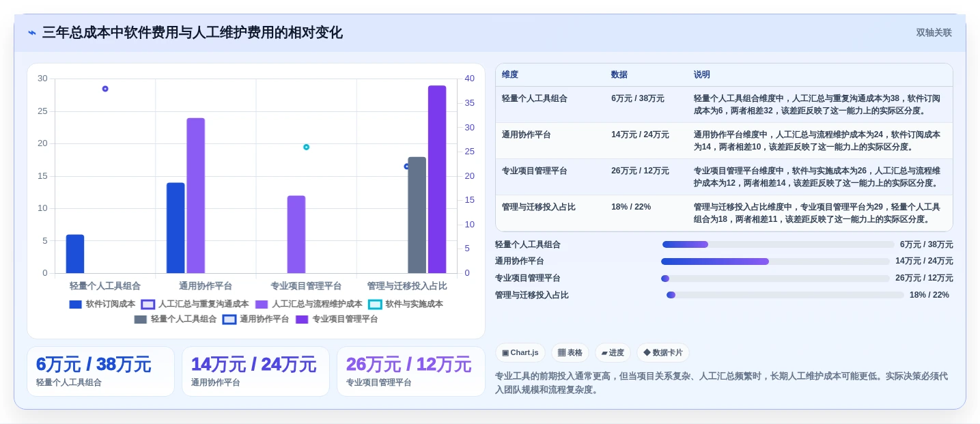The width and height of the screenshot is (980, 424).
Task: Toggle 软件订阅成本 legend item
Action: tap(102, 304)
